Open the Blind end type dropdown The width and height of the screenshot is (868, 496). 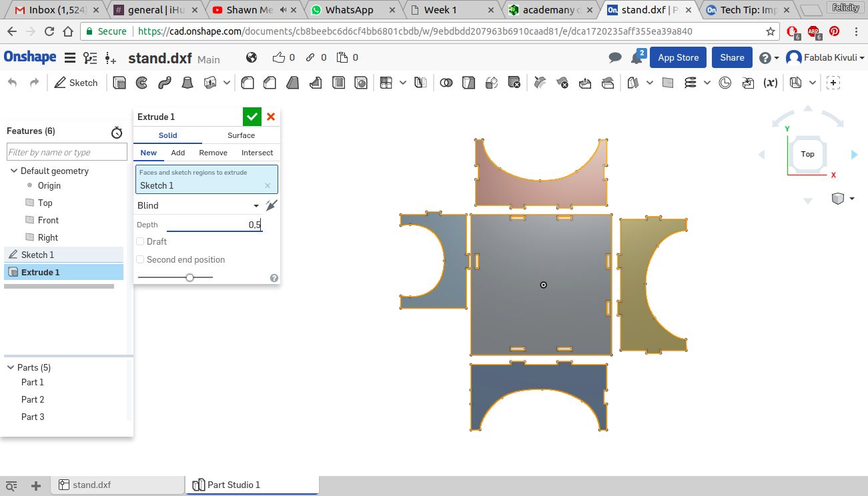point(198,205)
